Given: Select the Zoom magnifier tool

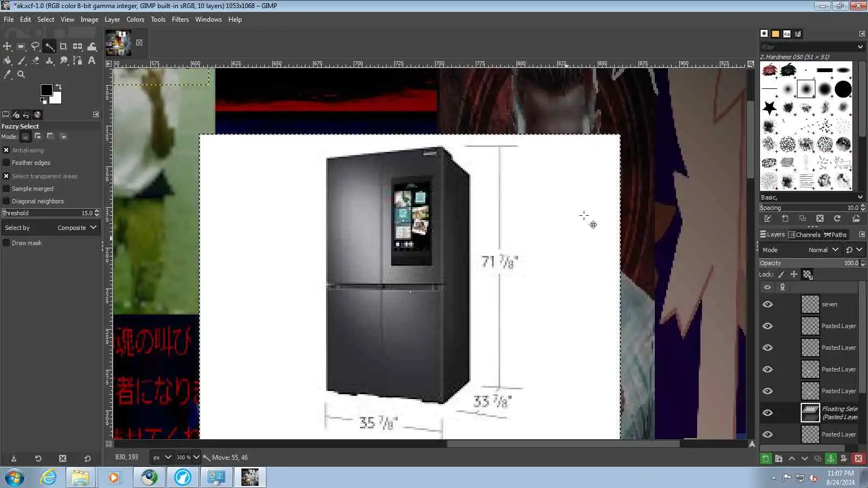Looking at the screenshot, I should 21,75.
